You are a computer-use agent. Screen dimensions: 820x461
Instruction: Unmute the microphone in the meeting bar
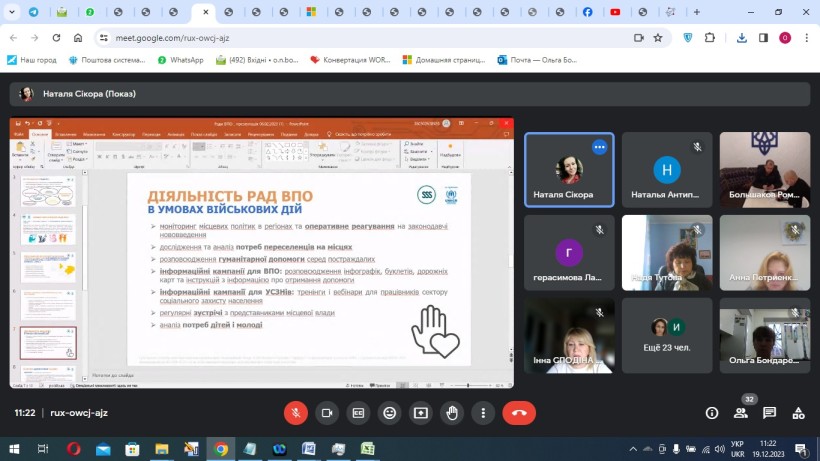(295, 412)
